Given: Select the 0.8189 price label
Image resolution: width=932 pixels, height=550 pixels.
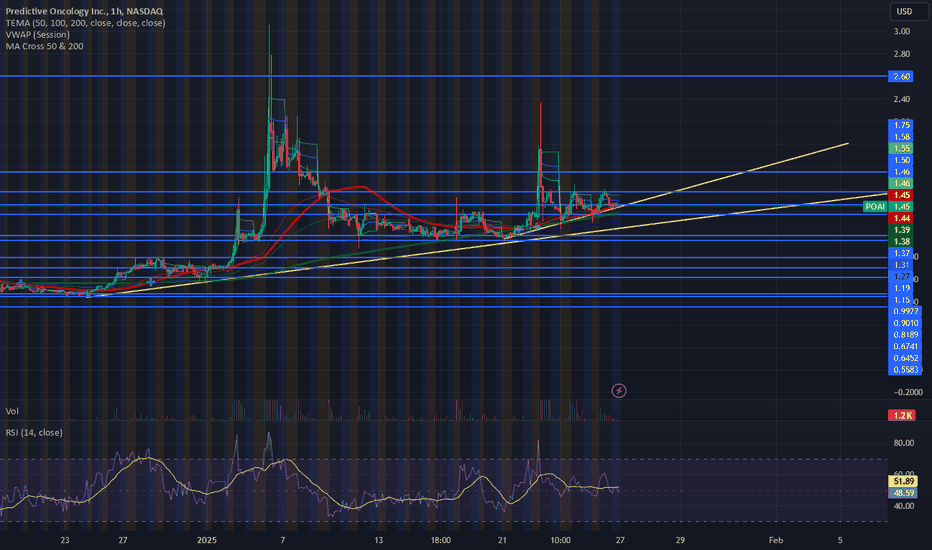Looking at the screenshot, I should (x=905, y=335).
